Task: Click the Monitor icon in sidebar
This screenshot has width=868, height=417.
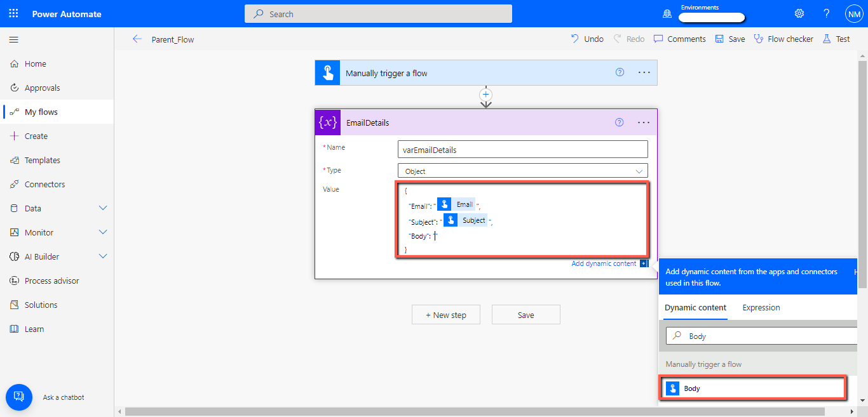Action: (15, 232)
